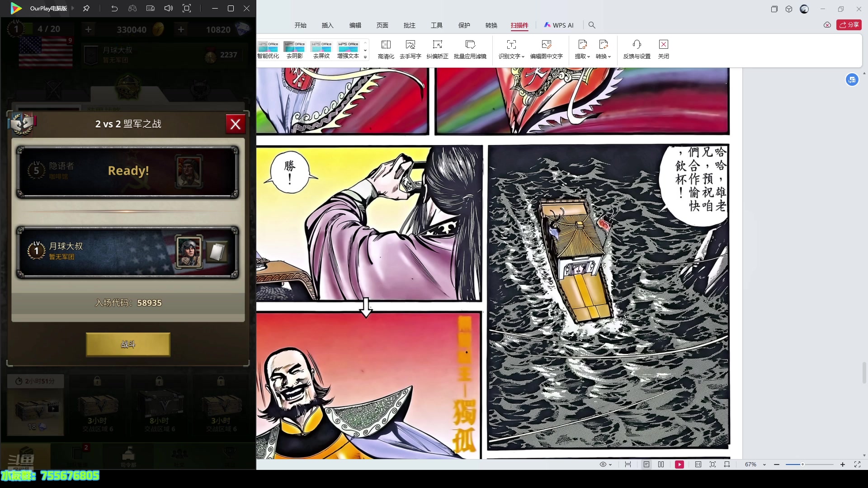Click the card icon beside 月球大叔 avatar
Viewport: 868px width, 488px height.
point(217,252)
